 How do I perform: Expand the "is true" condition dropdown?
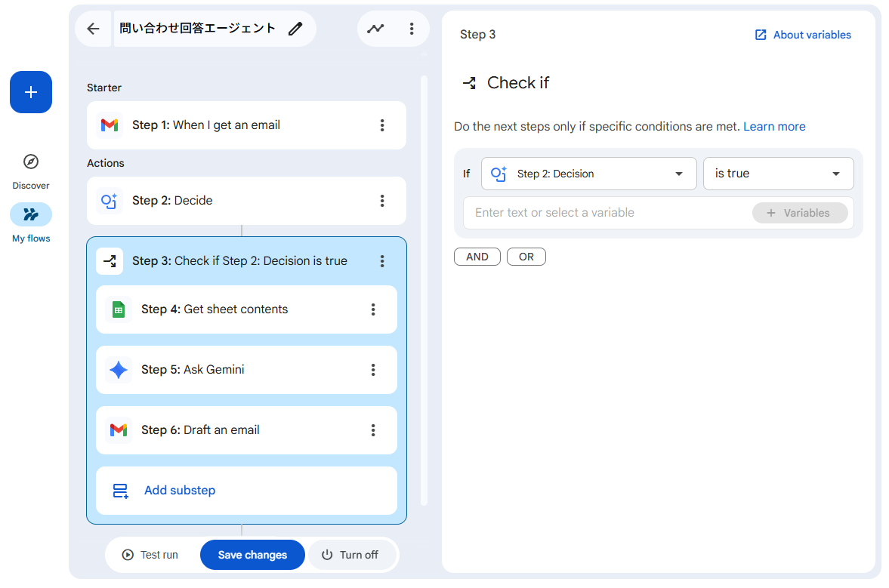coord(778,174)
